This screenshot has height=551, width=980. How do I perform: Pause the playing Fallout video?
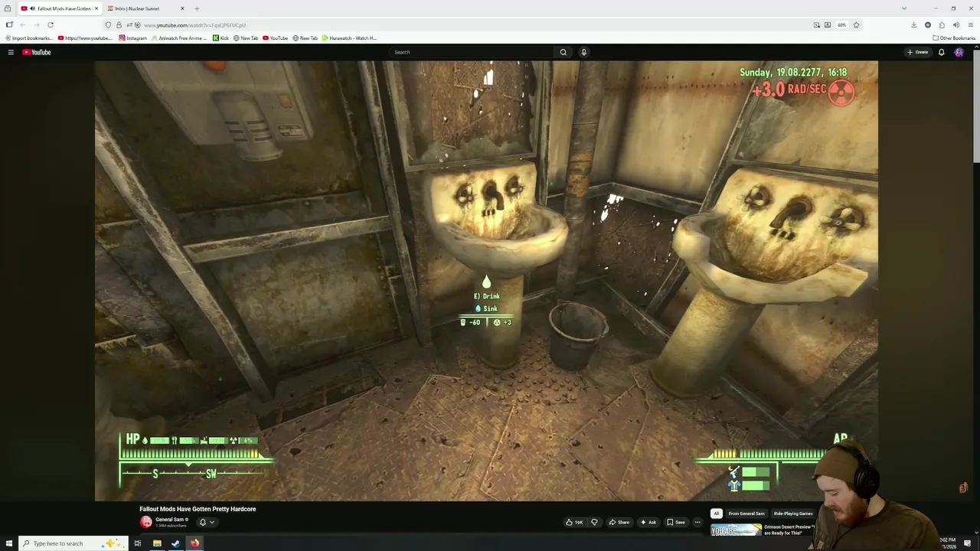pyautogui.click(x=486, y=281)
